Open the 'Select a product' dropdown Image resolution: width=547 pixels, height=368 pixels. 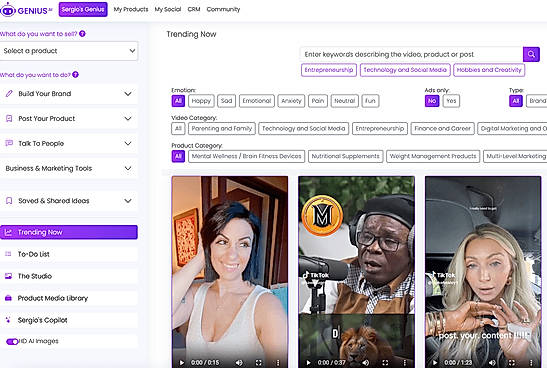pyautogui.click(x=69, y=51)
